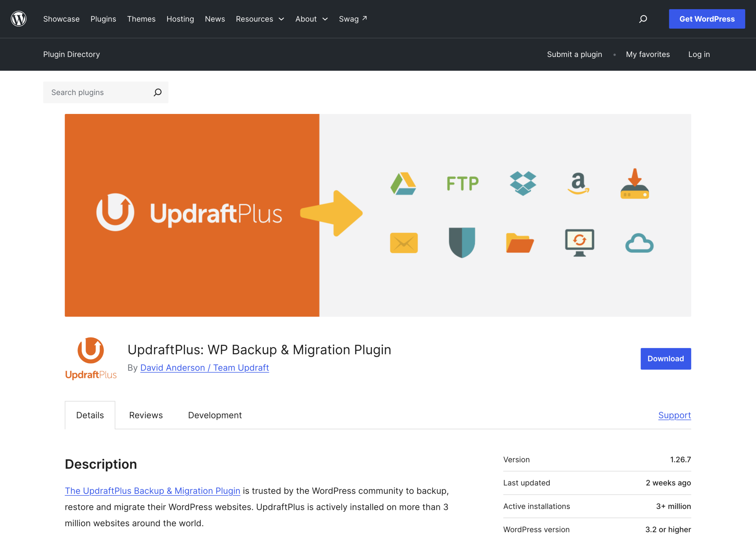Click the shield icon in banner
This screenshot has width=756, height=540.
(462, 243)
